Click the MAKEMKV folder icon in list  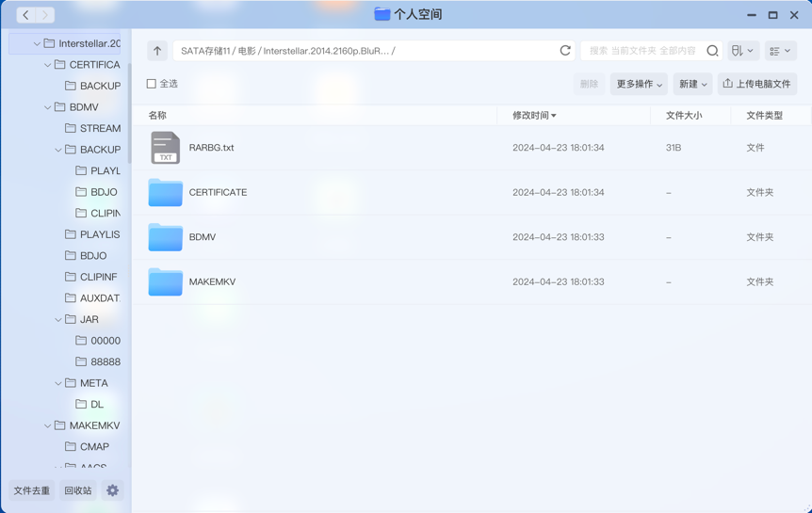[x=165, y=281]
